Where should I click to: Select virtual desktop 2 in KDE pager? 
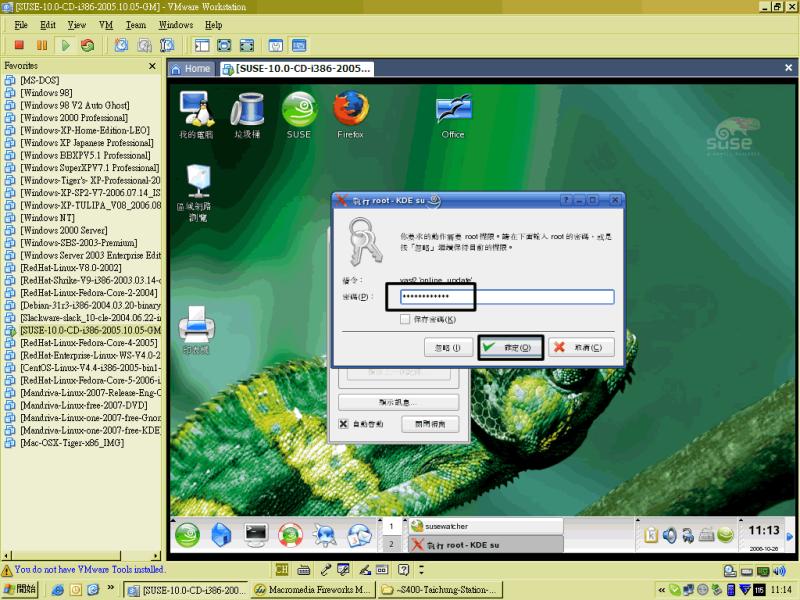391,544
